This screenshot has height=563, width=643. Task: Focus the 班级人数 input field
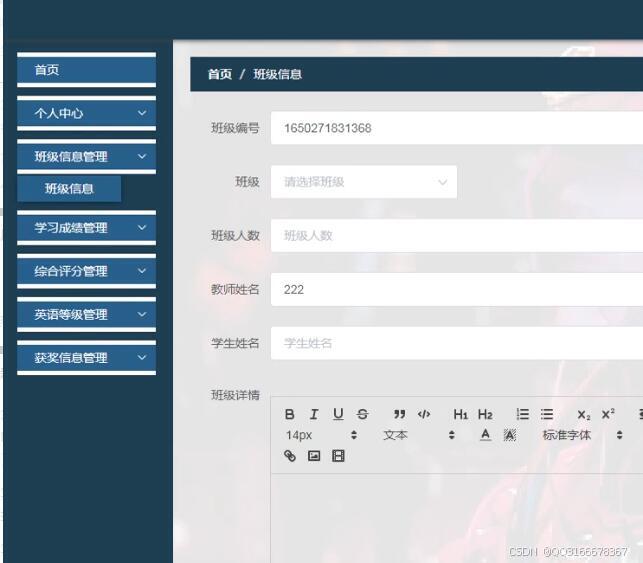click(x=457, y=235)
